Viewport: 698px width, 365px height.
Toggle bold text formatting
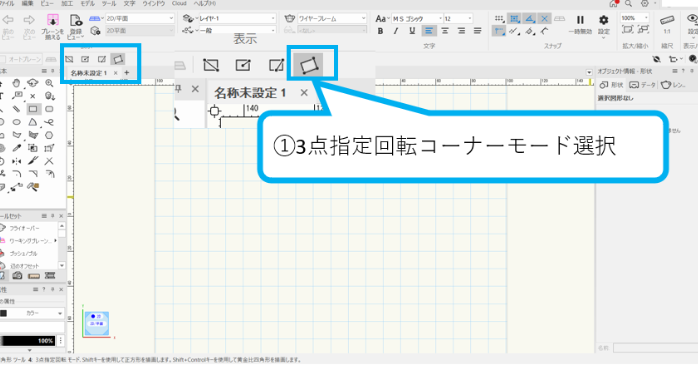coord(380,31)
